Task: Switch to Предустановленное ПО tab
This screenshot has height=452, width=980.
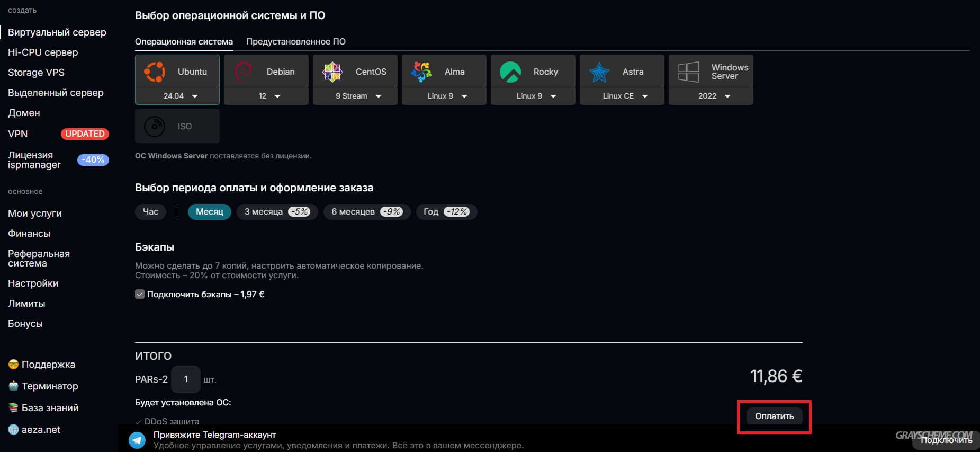Action: pyautogui.click(x=296, y=42)
